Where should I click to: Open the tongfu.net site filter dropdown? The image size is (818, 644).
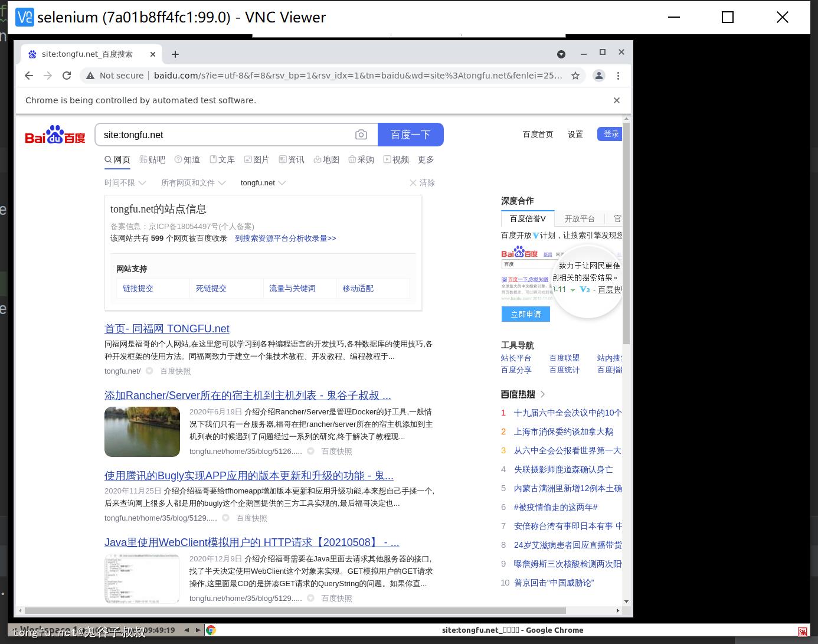(263, 183)
